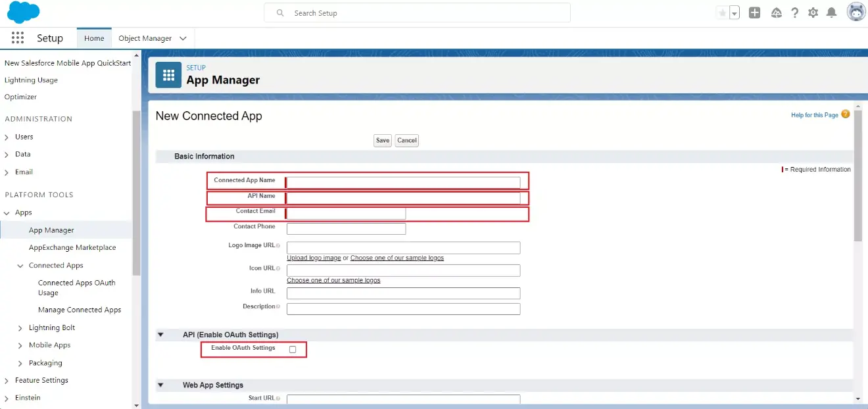Click the Start URL info icon
This screenshot has height=409, width=868.
click(279, 398)
